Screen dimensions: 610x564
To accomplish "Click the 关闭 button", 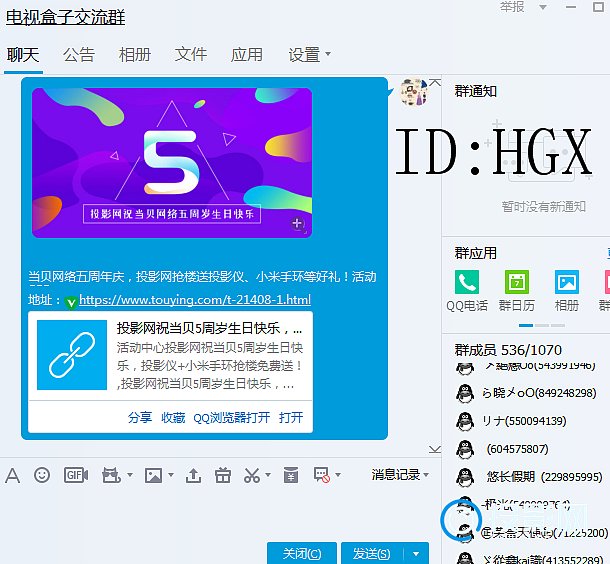I will (x=301, y=553).
